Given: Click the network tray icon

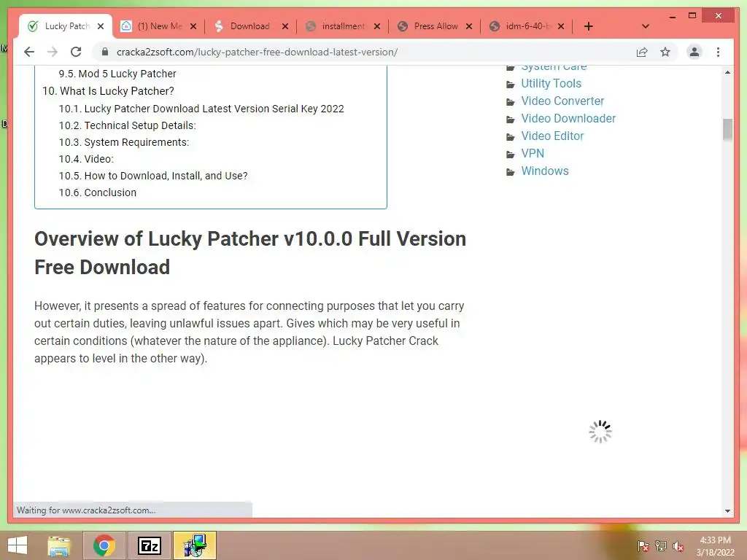Looking at the screenshot, I should (x=661, y=546).
